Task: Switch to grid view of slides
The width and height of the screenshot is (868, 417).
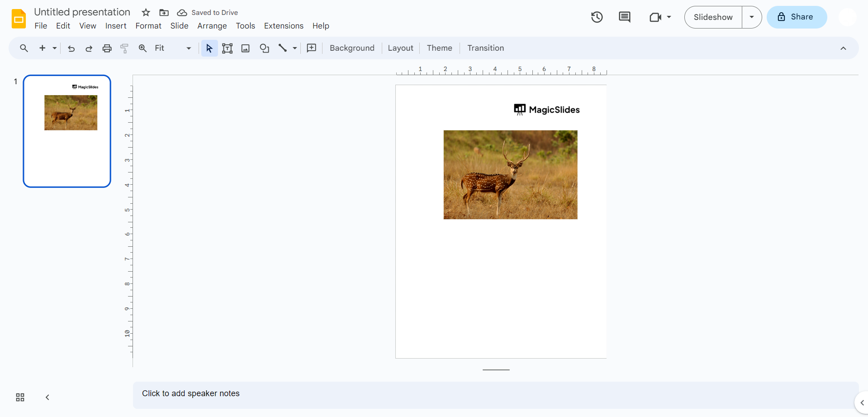Action: 19,397
